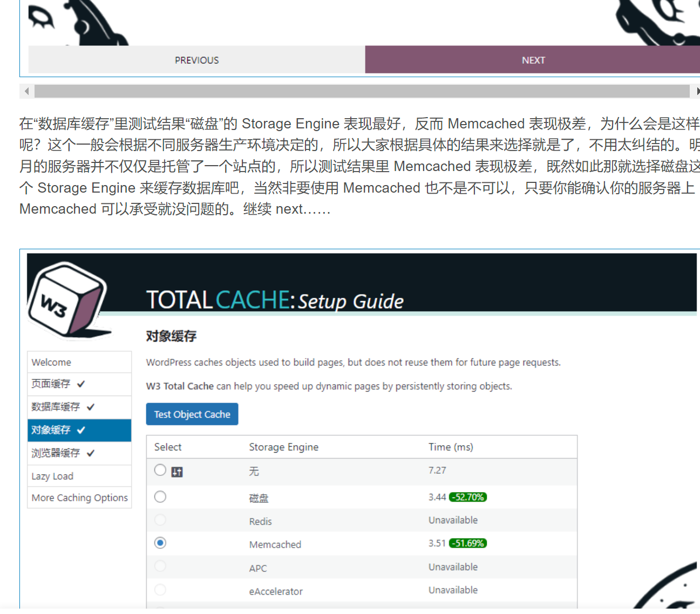Click the Storage Engine column header
This screenshot has width=700, height=614.
click(284, 447)
